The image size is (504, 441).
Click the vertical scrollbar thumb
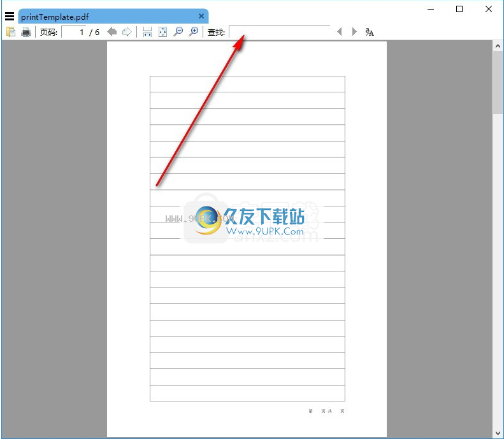498,82
